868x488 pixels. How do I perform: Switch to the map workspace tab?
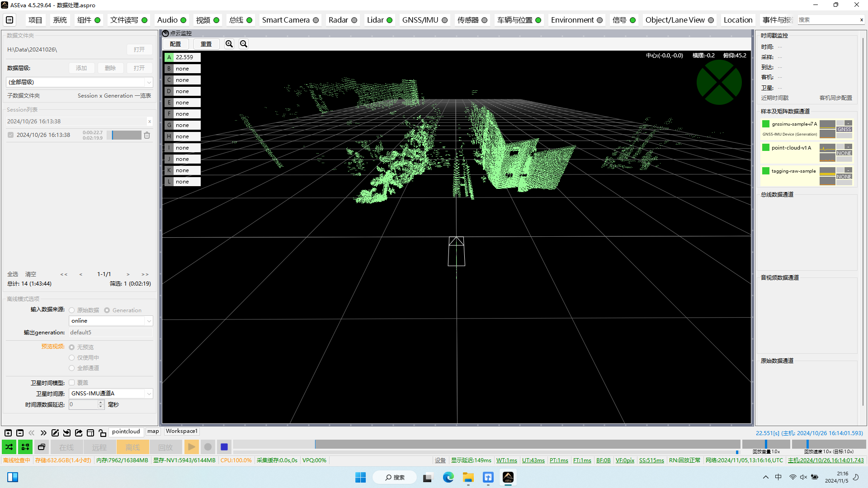pyautogui.click(x=153, y=432)
